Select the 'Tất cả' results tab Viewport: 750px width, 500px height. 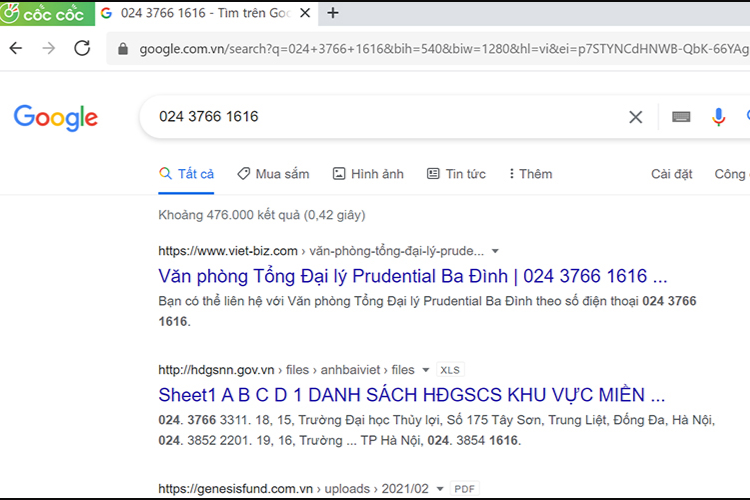coord(187,174)
